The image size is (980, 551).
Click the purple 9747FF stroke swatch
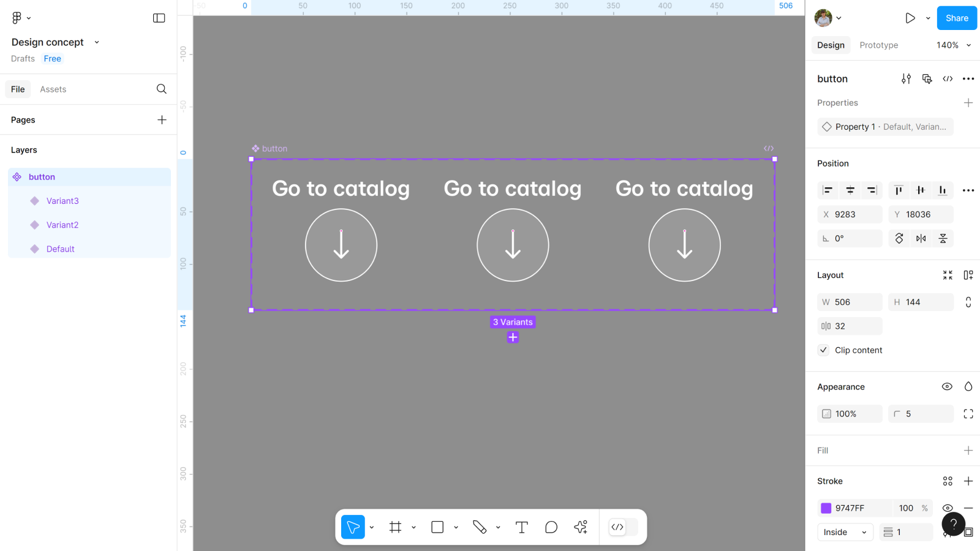pos(826,508)
